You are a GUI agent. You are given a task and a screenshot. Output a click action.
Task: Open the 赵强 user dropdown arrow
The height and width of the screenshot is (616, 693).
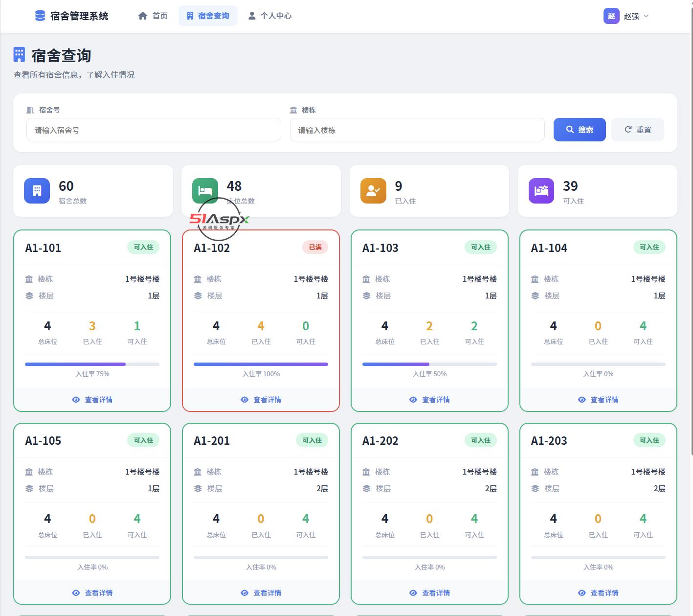click(646, 16)
